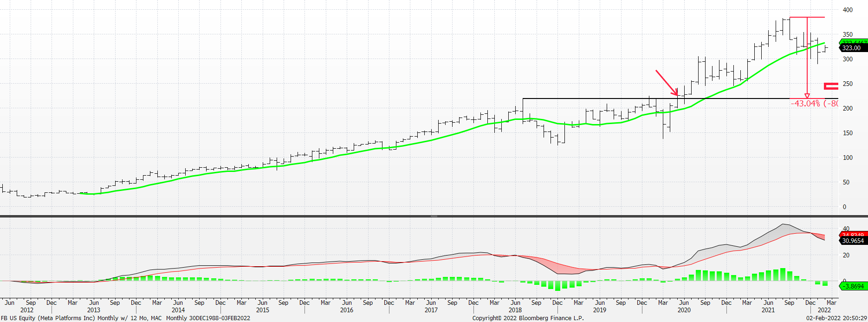Select the -43.04% drawdown annotation label
868x322 pixels.
coord(815,104)
